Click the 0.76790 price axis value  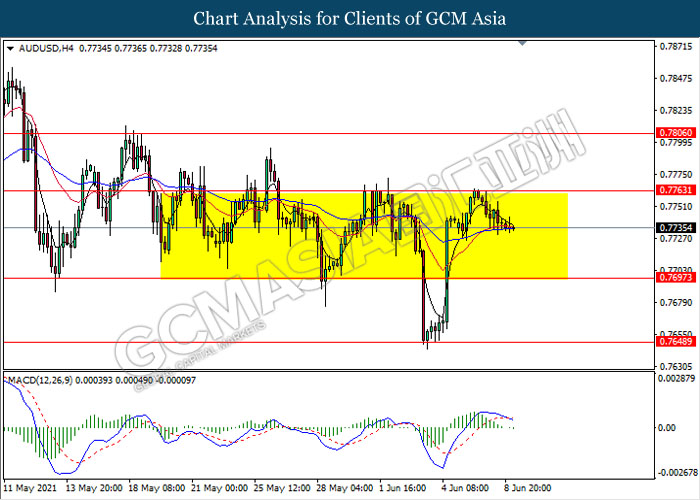point(676,303)
